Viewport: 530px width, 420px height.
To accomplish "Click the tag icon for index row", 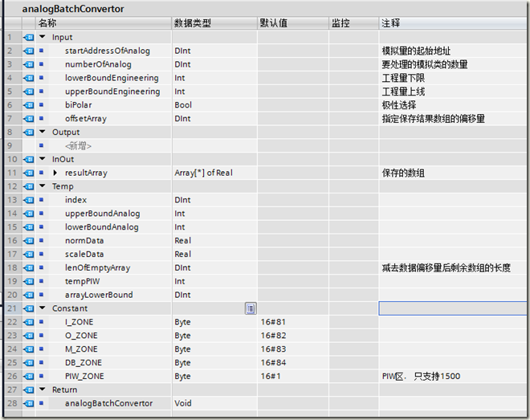I will 29,200.
